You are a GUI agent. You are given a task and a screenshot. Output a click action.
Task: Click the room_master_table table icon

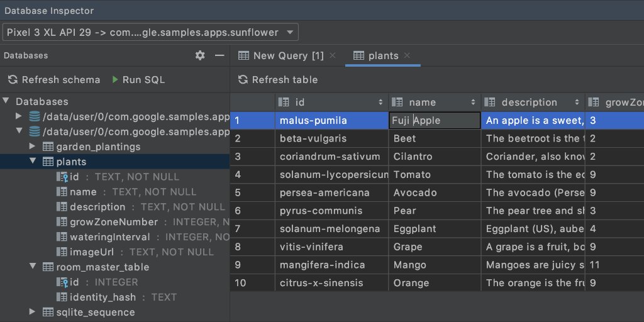click(48, 267)
